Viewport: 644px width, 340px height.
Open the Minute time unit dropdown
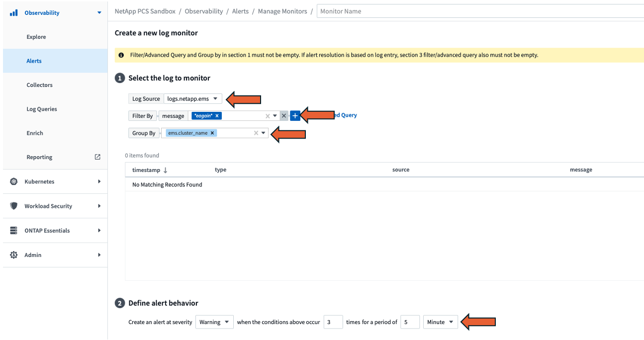click(x=441, y=322)
